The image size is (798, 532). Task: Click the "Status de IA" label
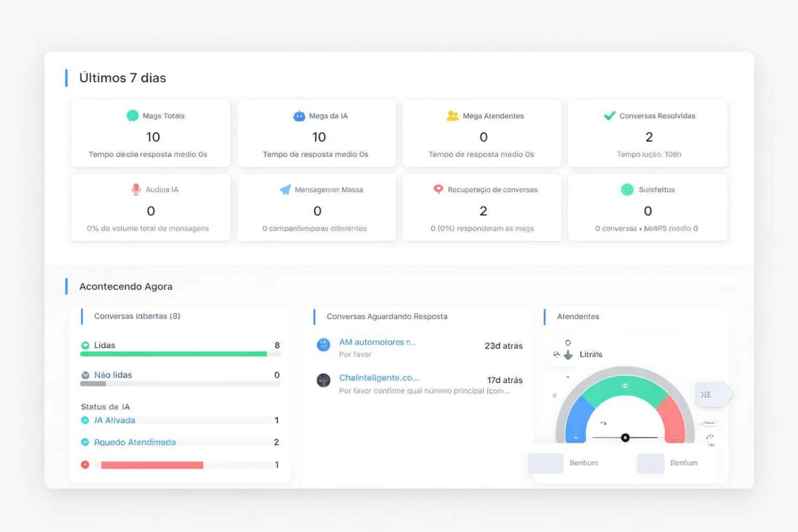(105, 407)
